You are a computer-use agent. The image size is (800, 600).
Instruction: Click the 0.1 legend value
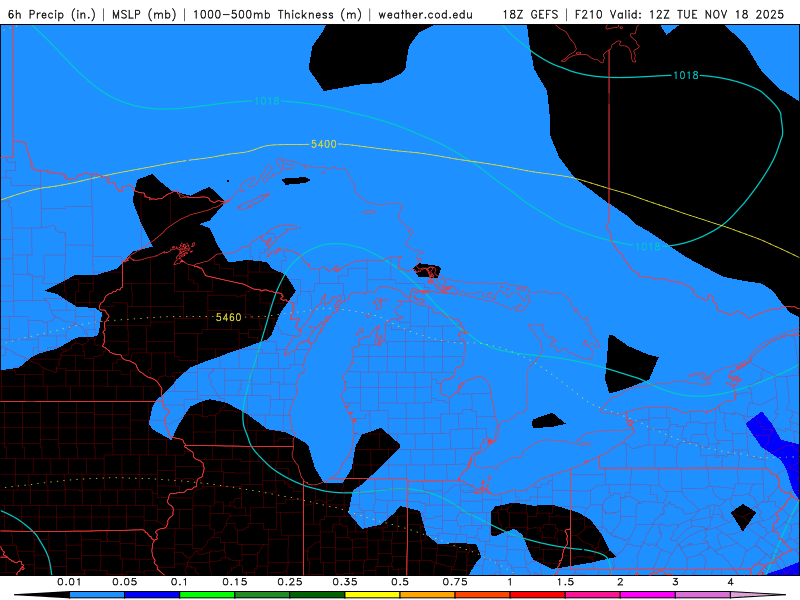coord(179,582)
